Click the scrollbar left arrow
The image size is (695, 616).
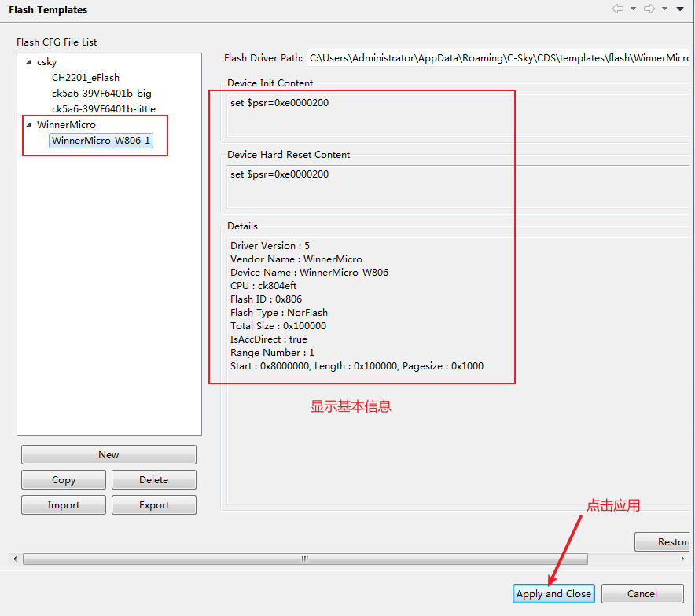coord(15,559)
